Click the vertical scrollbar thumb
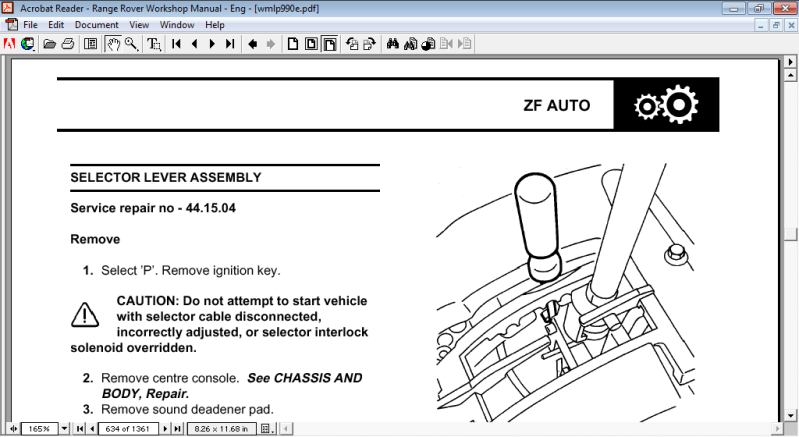The width and height of the screenshot is (799, 437). 790,234
